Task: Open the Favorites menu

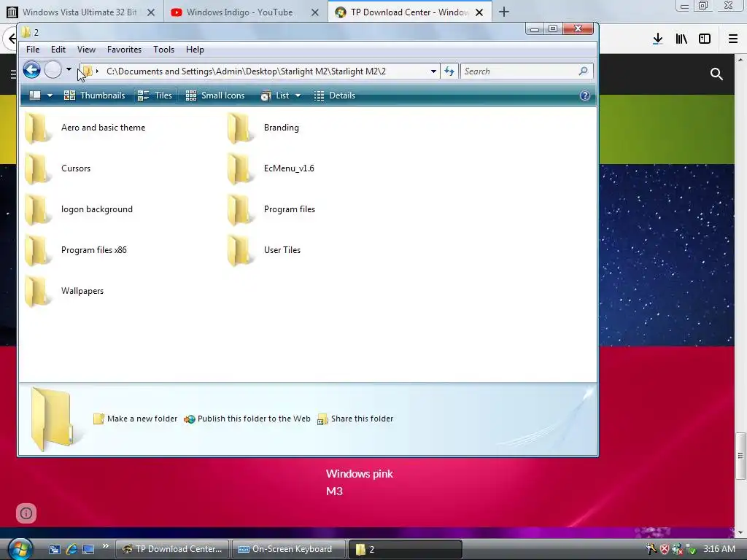Action: point(124,50)
